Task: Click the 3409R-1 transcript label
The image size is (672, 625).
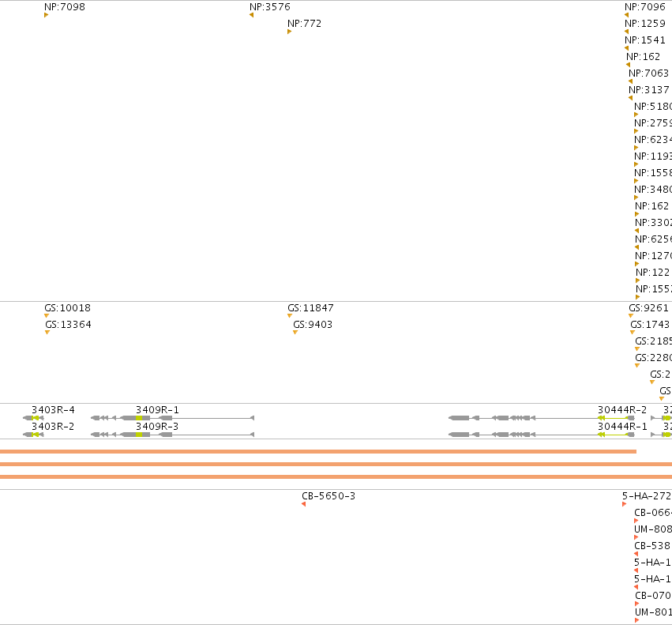Action: click(x=158, y=410)
